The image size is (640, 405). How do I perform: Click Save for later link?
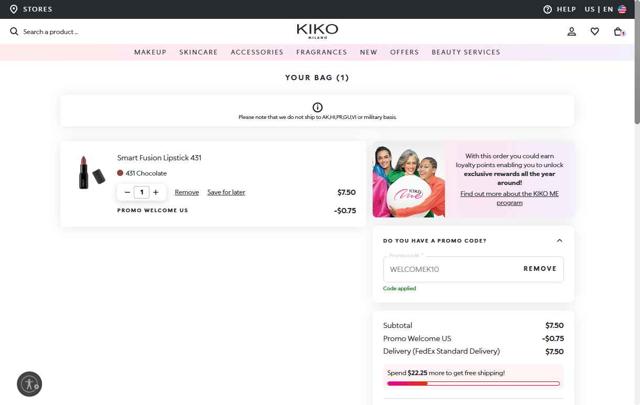[x=226, y=192]
